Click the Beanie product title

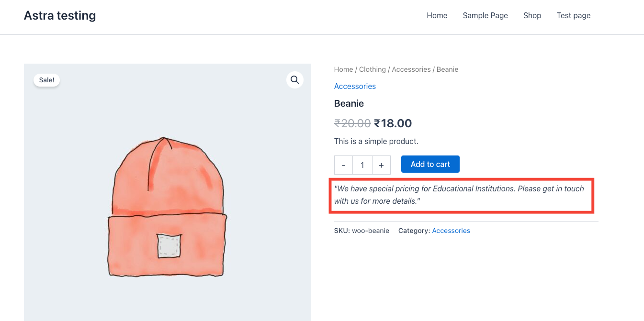(349, 103)
